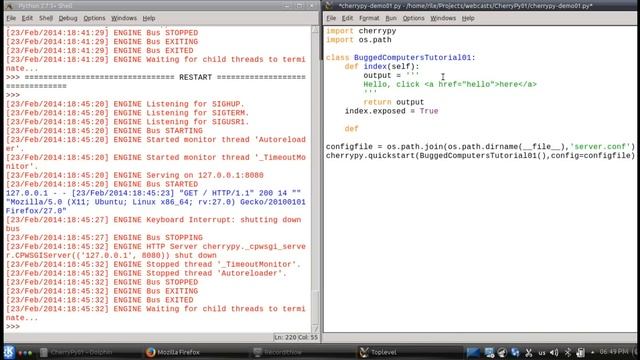This screenshot has height=360, width=640.
Task: Click 'def index(self):' line
Action: (x=382, y=67)
